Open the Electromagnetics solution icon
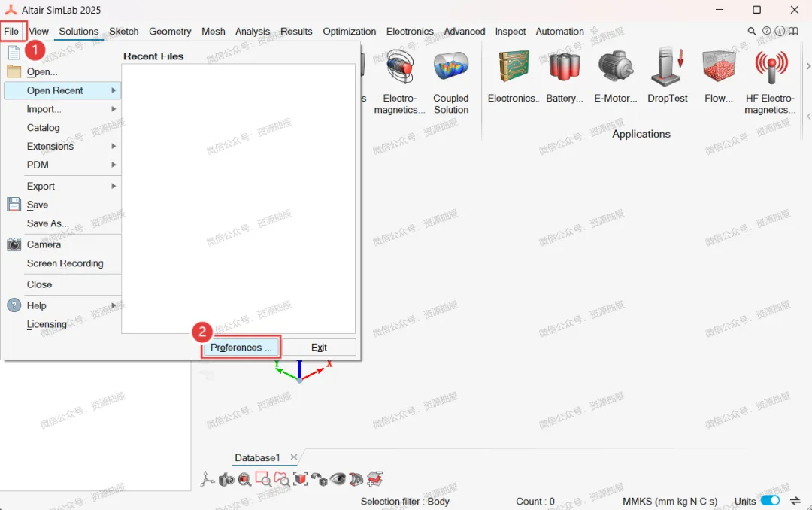This screenshot has height=510, width=812. 399,68
